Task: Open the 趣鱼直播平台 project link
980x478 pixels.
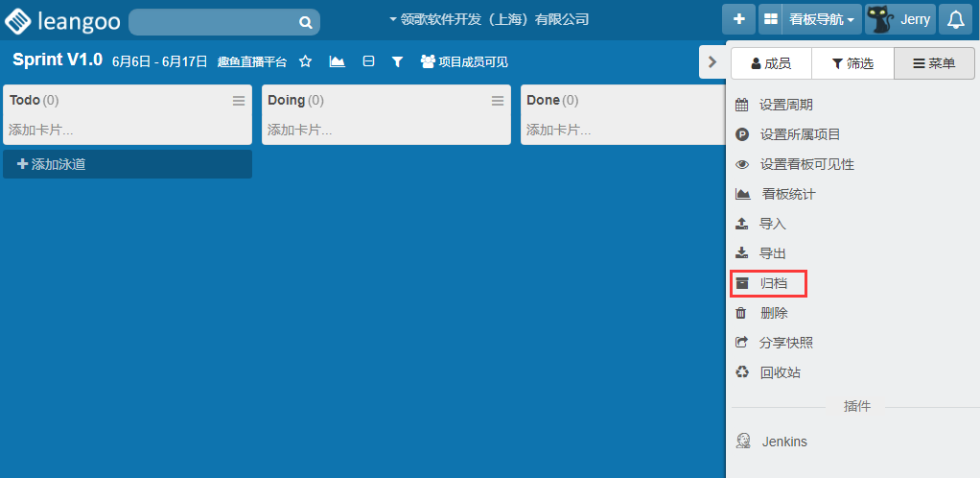Action: [x=252, y=61]
